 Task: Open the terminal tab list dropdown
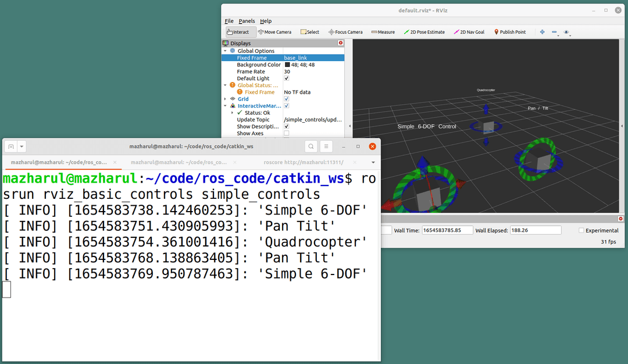pos(373,163)
